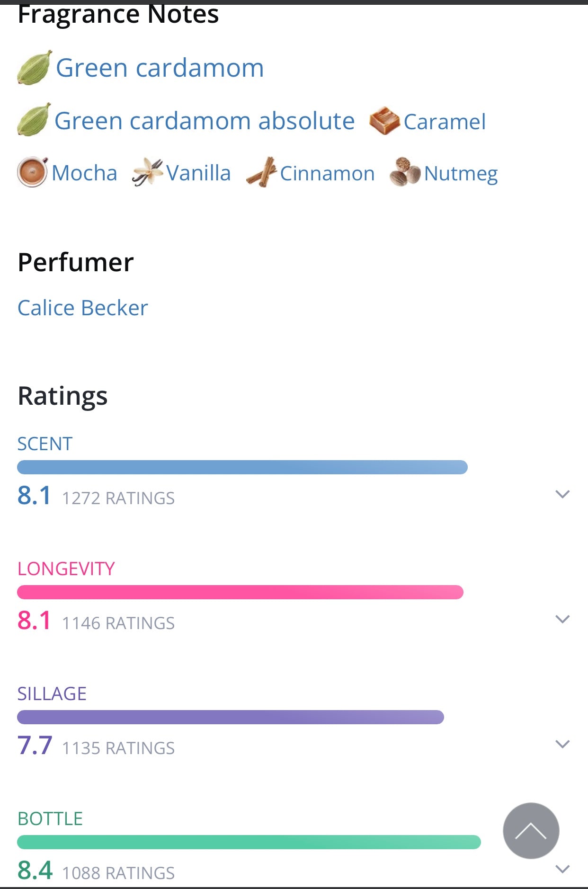Tap the Mocha cup icon

(32, 172)
